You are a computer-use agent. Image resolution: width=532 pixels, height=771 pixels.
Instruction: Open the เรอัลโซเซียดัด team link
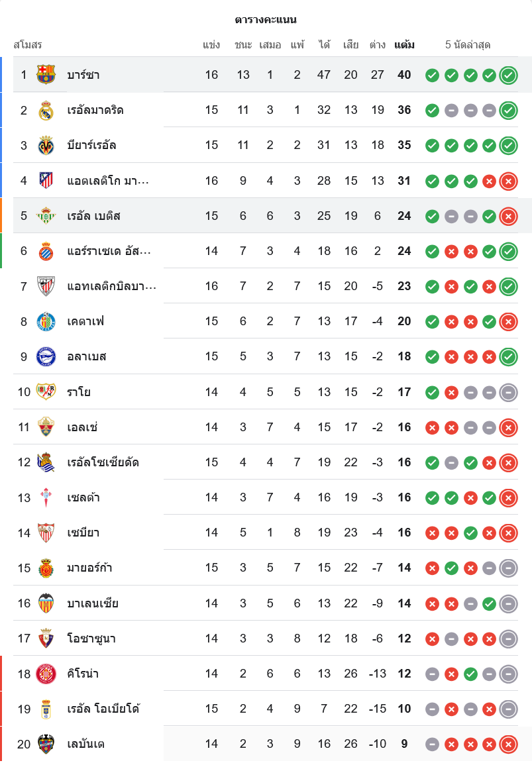tap(103, 462)
